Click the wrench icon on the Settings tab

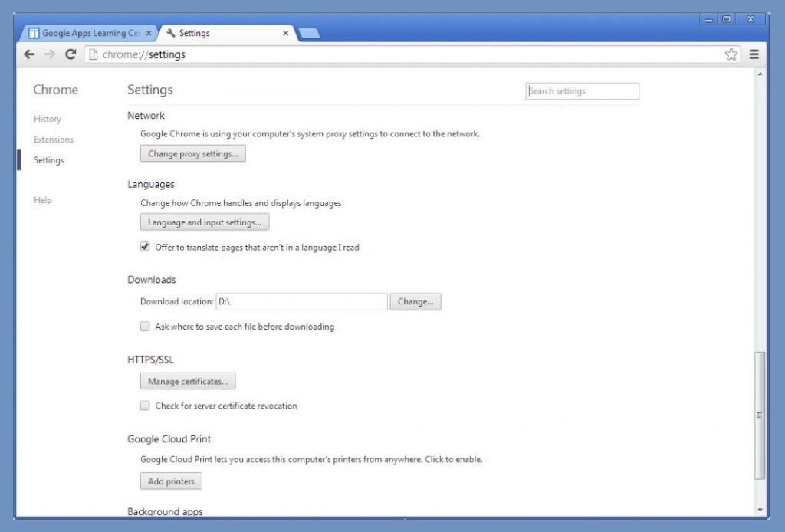tap(171, 33)
